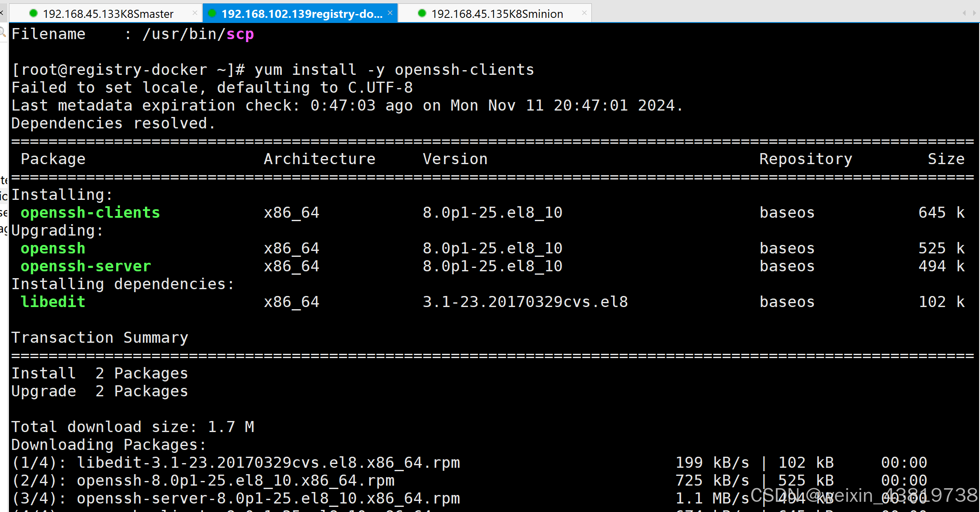Click the green 'openssh-server' package name

tap(86, 266)
